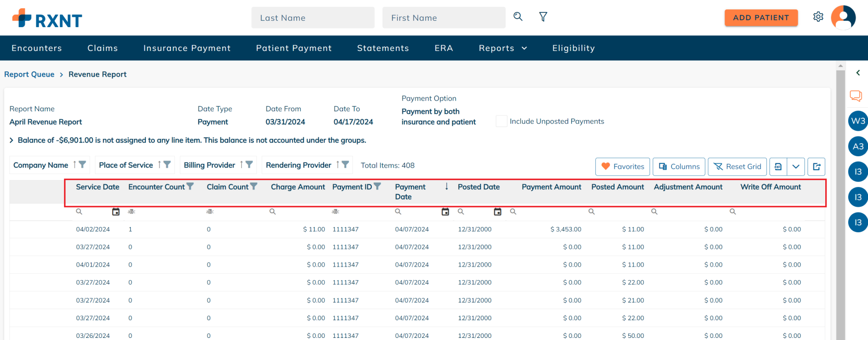
Task: Click the W3 sidebar badge
Action: [x=858, y=121]
